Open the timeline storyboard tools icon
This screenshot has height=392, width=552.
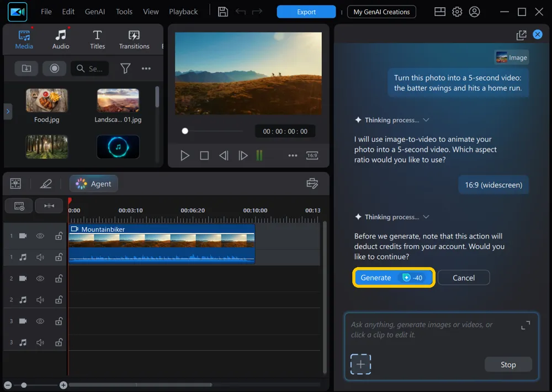click(15, 183)
